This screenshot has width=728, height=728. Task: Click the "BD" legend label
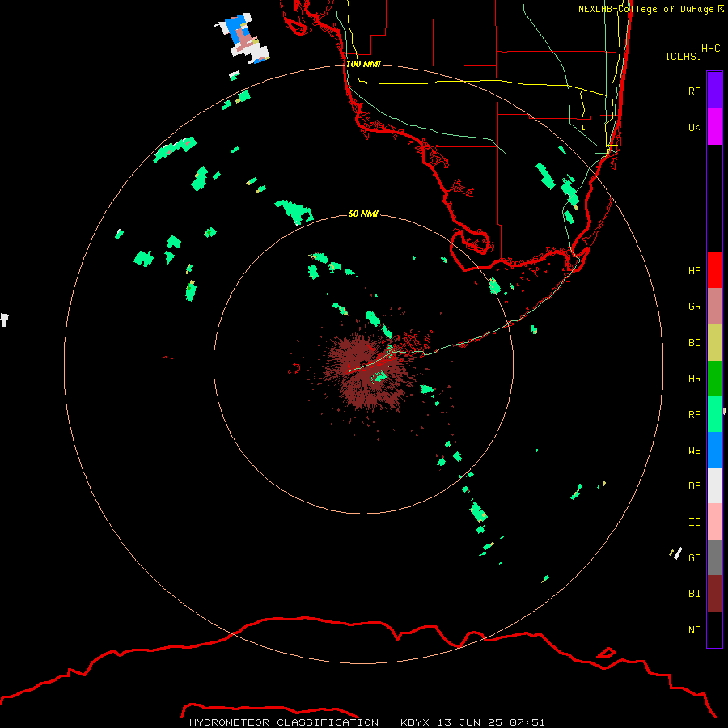pyautogui.click(x=694, y=342)
